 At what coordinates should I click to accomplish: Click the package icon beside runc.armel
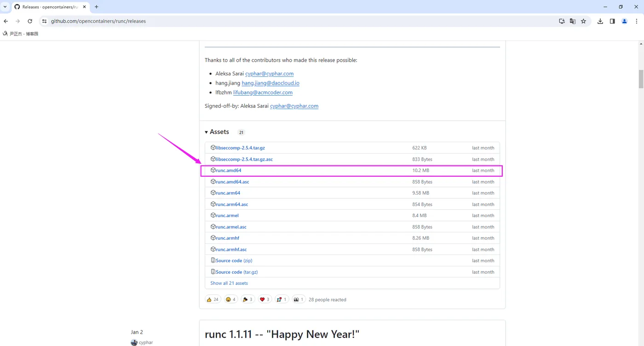pyautogui.click(x=213, y=215)
